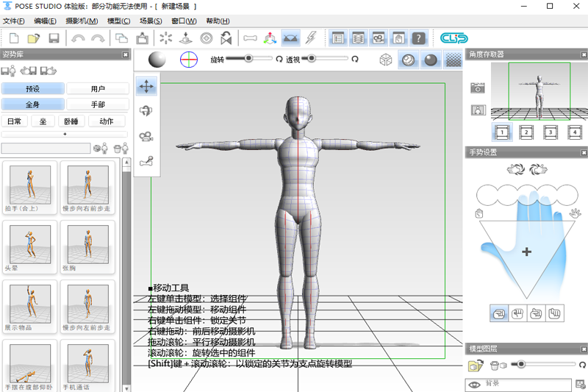588x392 pixels.
Task: Open the 模型(C) menu
Action: click(x=118, y=21)
